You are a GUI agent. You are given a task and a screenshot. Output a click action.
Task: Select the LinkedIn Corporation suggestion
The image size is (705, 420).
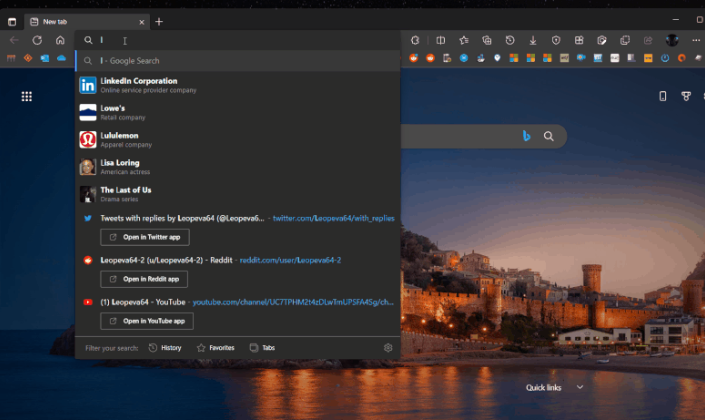(x=139, y=85)
